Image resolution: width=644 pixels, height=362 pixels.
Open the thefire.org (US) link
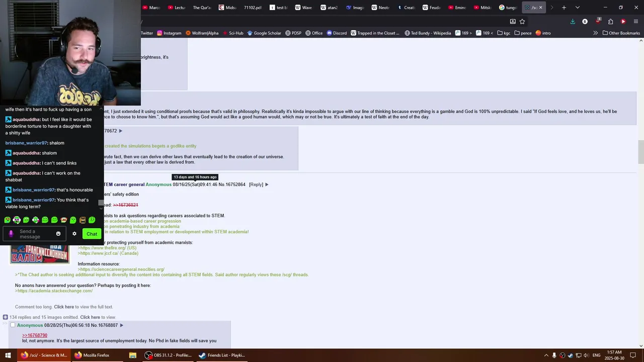107,248
